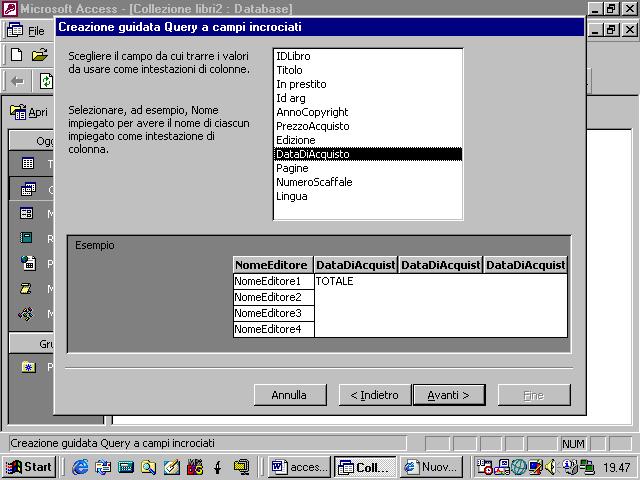Screen dimensions: 640x480
Task: Click the NUM indicator in status bar
Action: pos(573,444)
